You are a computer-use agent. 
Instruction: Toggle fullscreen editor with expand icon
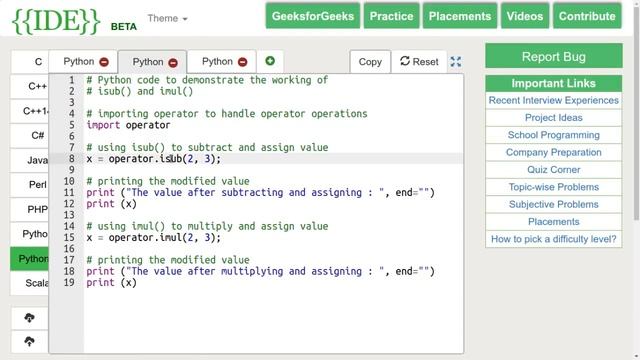(456, 62)
